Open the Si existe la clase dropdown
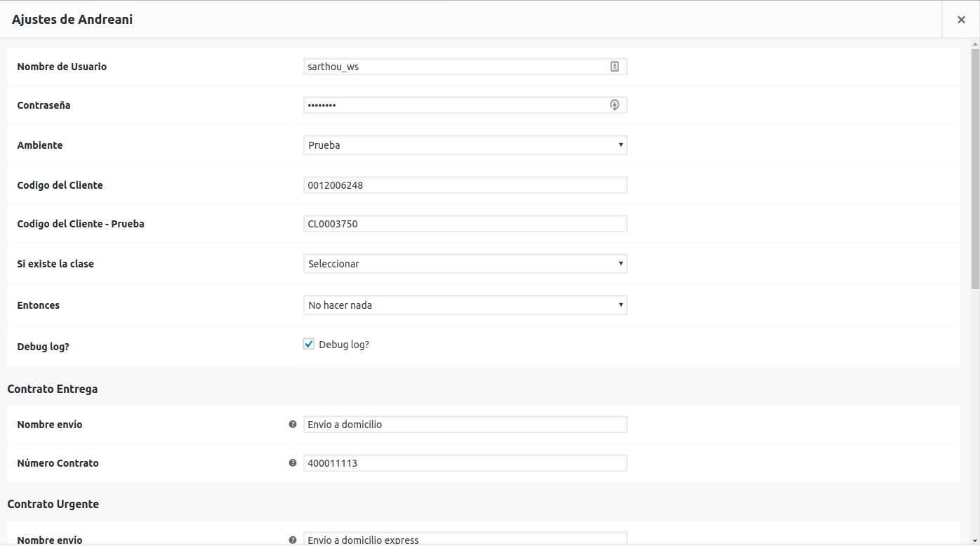This screenshot has height=546, width=980. 465,264
